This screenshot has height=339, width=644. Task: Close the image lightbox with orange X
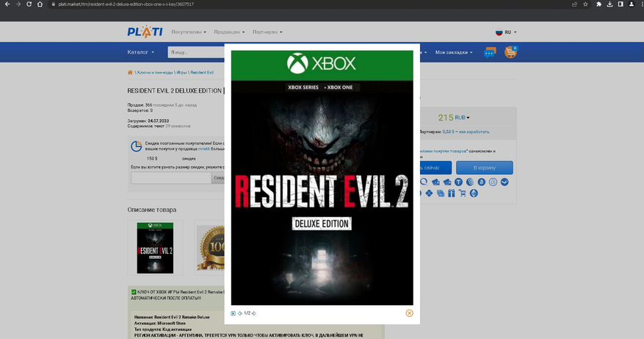(x=409, y=313)
